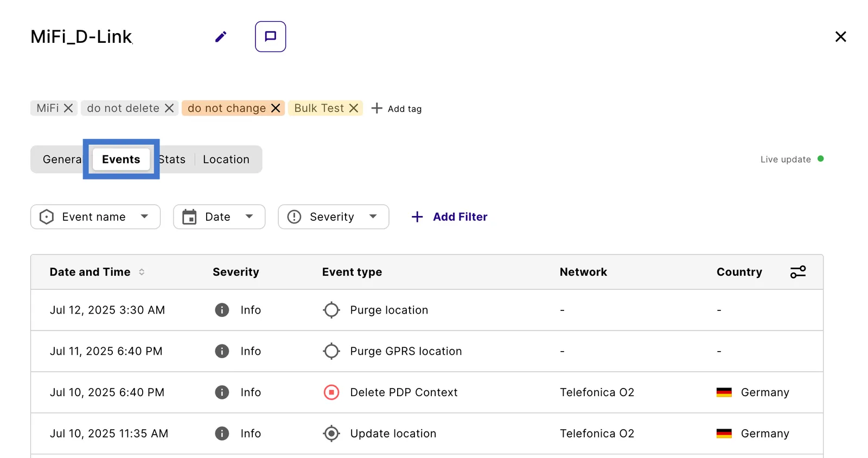Screen dimensions: 868x458
Task: Open the Date filter dropdown
Action: (x=219, y=217)
